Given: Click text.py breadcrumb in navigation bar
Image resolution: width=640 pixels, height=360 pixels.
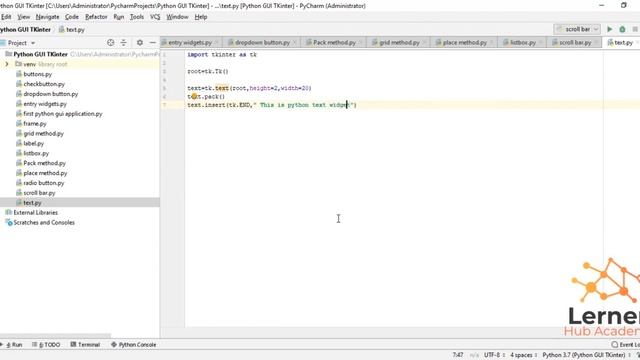Looking at the screenshot, I should (72, 30).
